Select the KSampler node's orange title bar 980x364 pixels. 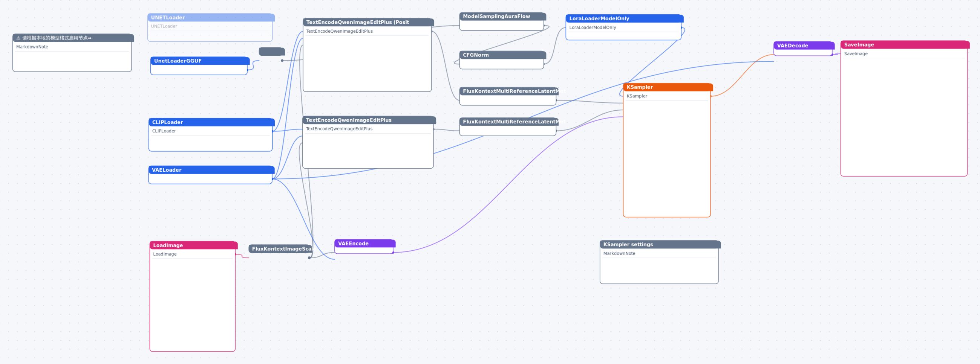668,87
